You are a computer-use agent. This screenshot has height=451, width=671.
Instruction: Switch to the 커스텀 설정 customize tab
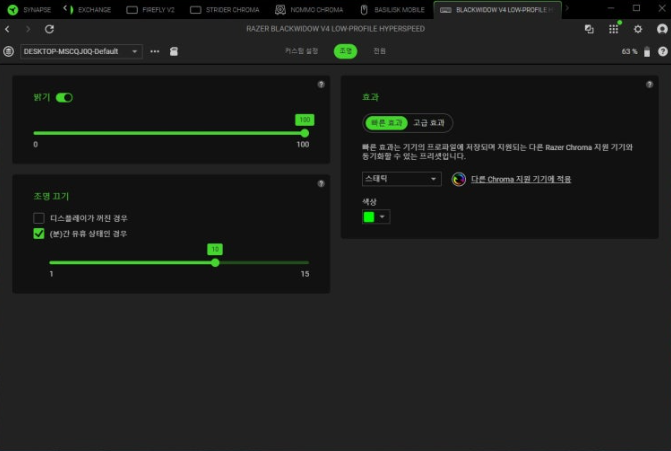click(301, 51)
